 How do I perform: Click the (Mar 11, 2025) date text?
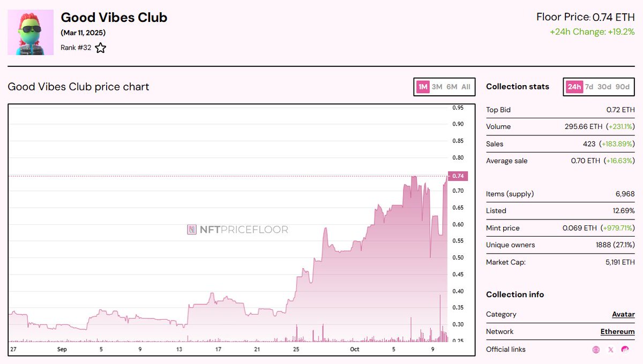point(83,33)
